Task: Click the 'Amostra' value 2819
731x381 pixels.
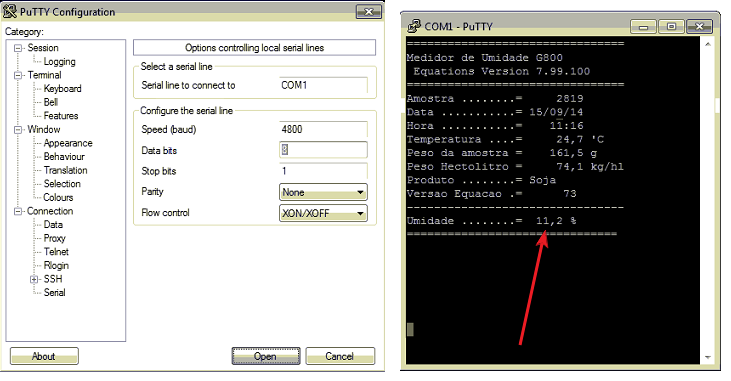Action: click(x=570, y=98)
